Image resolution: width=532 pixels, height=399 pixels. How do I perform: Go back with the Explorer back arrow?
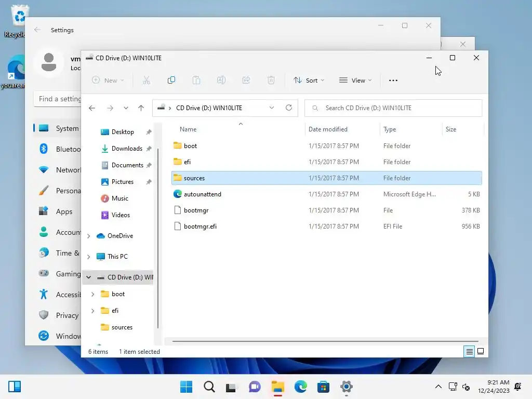91,108
